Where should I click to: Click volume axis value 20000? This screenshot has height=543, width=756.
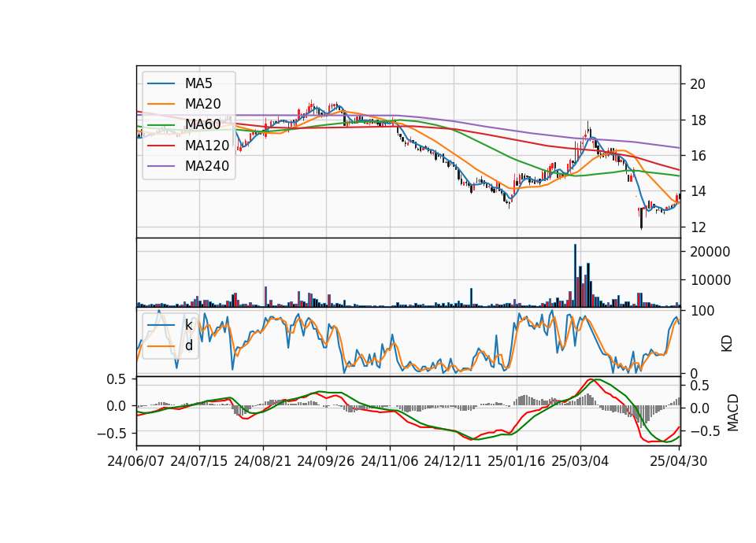[x=710, y=252]
